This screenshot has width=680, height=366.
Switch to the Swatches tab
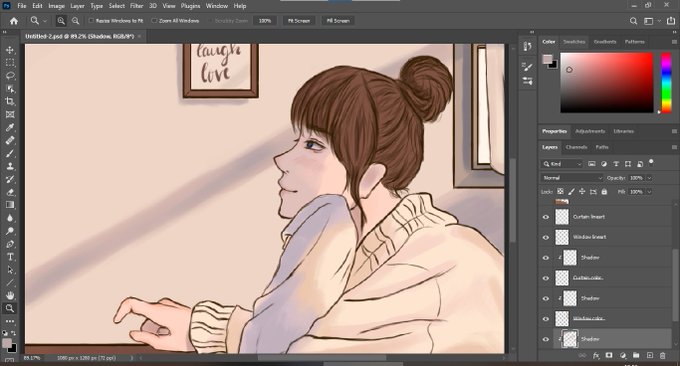pyautogui.click(x=574, y=42)
